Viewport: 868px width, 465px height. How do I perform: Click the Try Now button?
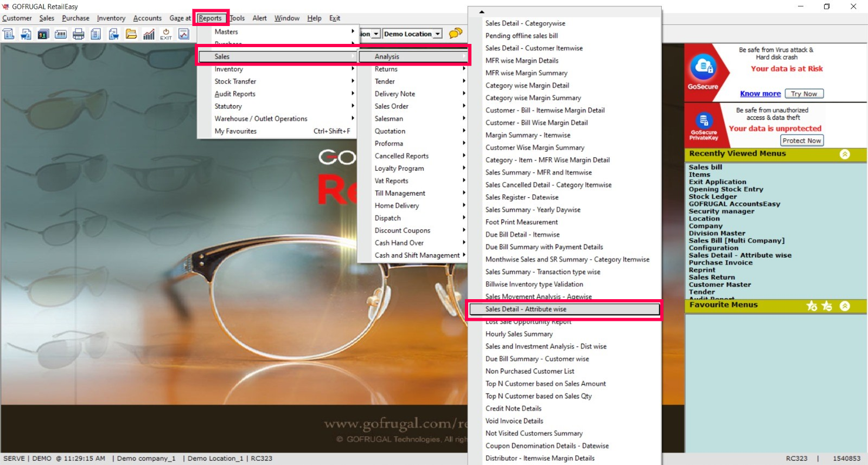(x=804, y=94)
